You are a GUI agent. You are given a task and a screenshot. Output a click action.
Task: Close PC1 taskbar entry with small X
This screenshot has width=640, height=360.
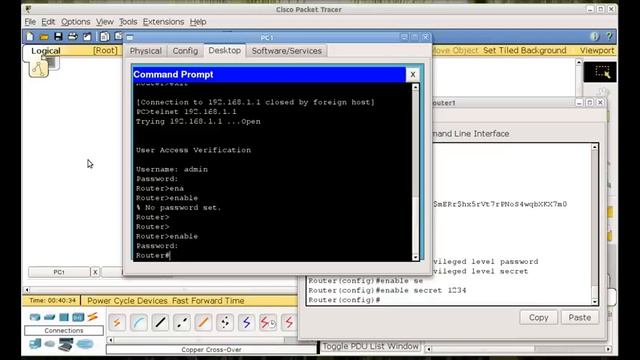tap(95, 272)
